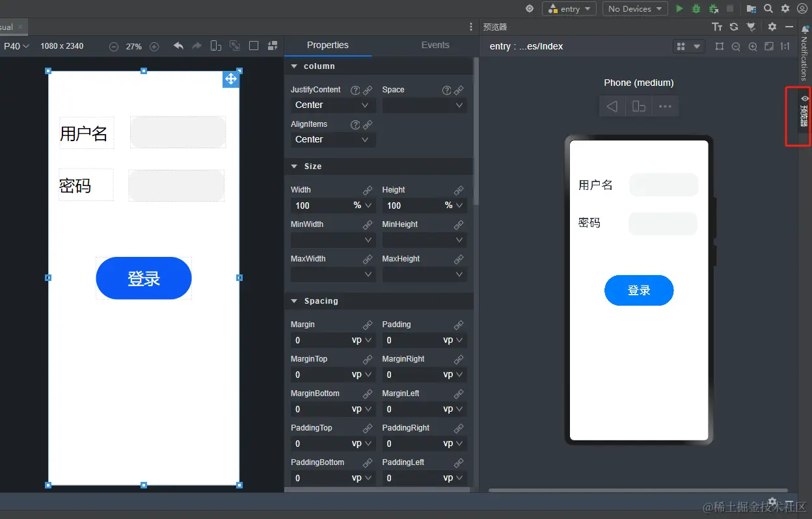The height and width of the screenshot is (519, 812).
Task: Open the MaxWidth dropdown
Action: coord(333,274)
